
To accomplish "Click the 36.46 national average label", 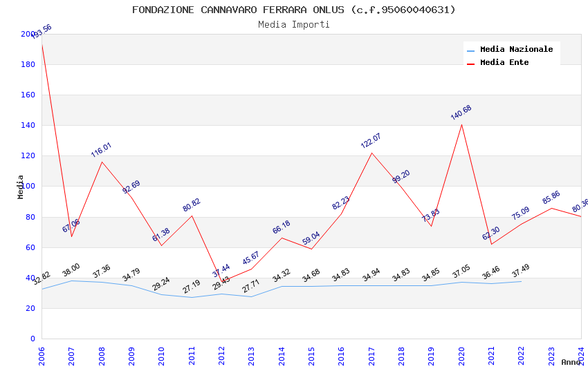I will click(491, 272).
